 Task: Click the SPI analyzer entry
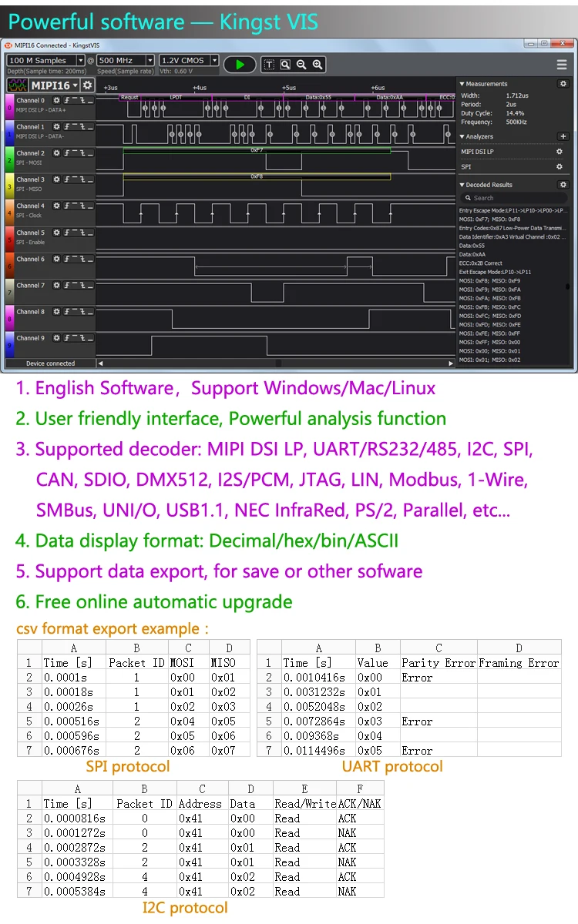[x=466, y=166]
